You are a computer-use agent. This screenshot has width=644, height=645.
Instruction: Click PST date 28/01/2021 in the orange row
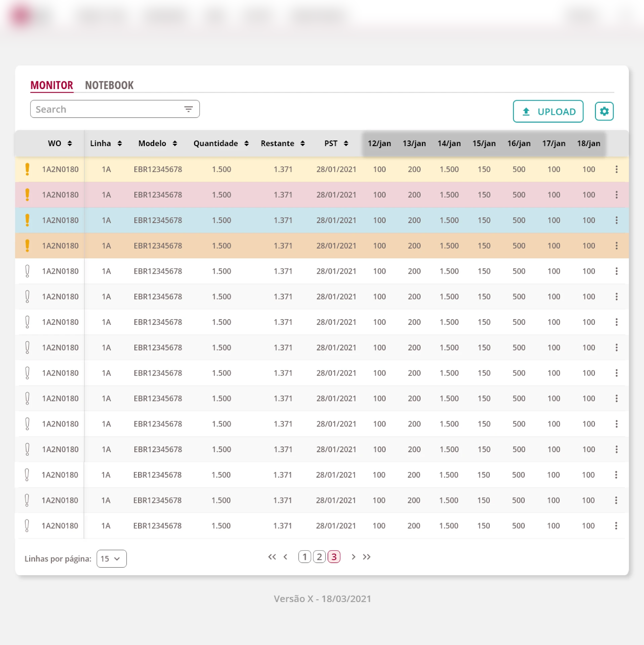[x=336, y=246]
